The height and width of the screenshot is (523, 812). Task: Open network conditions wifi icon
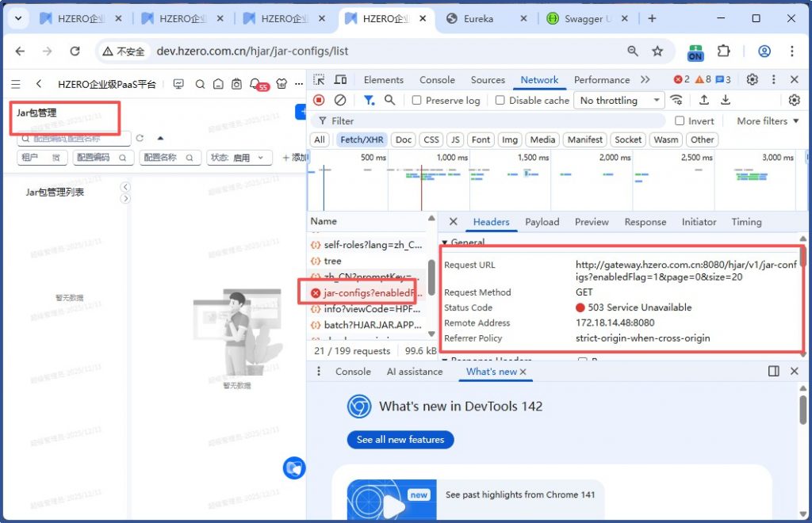(676, 100)
